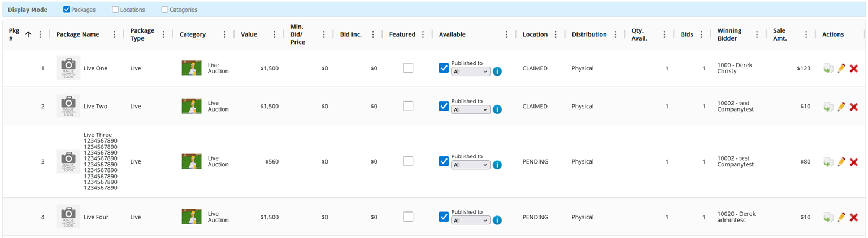The height and width of the screenshot is (238, 868).
Task: Open Published to dropdown for Live One
Action: coord(470,72)
